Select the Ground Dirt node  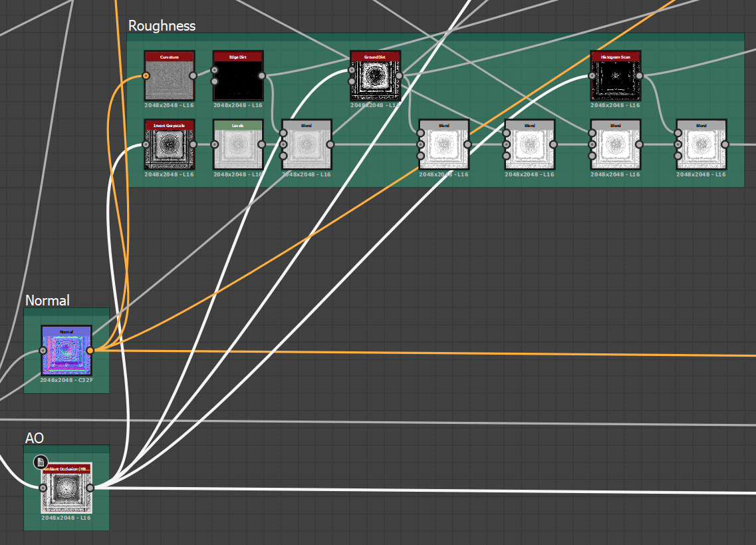click(x=375, y=76)
